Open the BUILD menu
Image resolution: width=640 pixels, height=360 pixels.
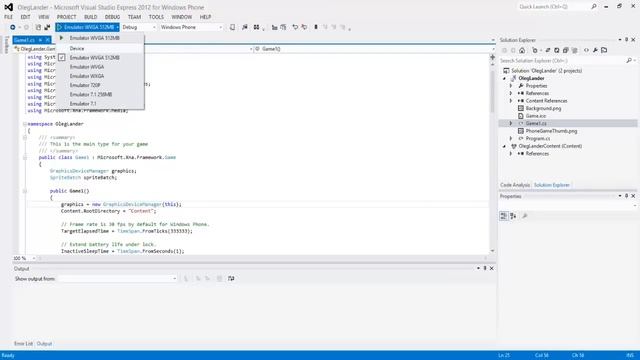tap(91, 17)
